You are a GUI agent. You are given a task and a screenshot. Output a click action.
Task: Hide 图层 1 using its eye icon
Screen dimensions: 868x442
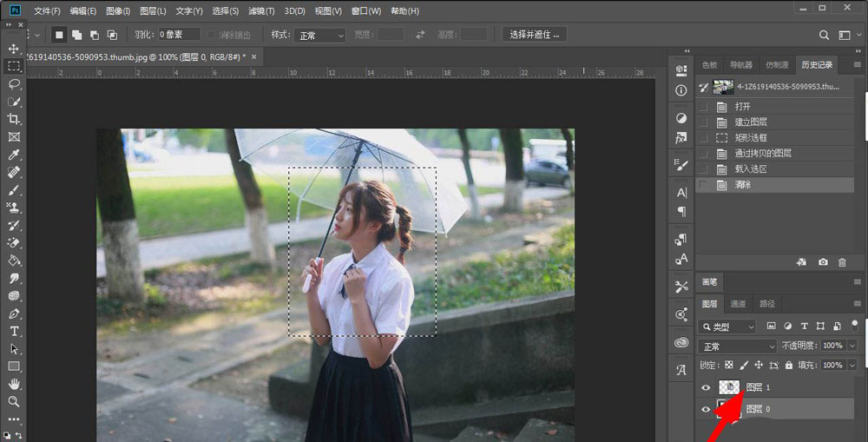706,387
